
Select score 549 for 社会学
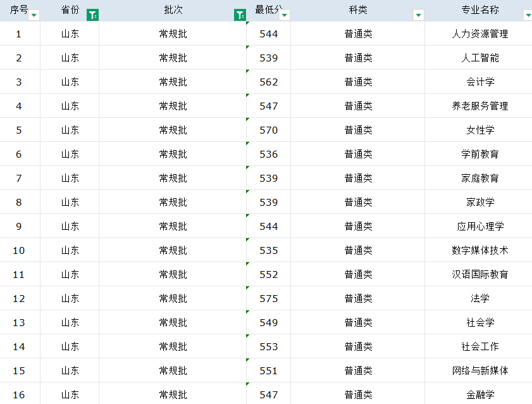pos(268,322)
